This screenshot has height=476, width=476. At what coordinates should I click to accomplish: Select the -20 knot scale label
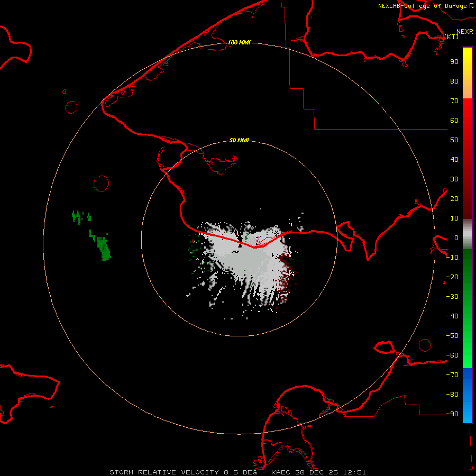click(x=452, y=277)
